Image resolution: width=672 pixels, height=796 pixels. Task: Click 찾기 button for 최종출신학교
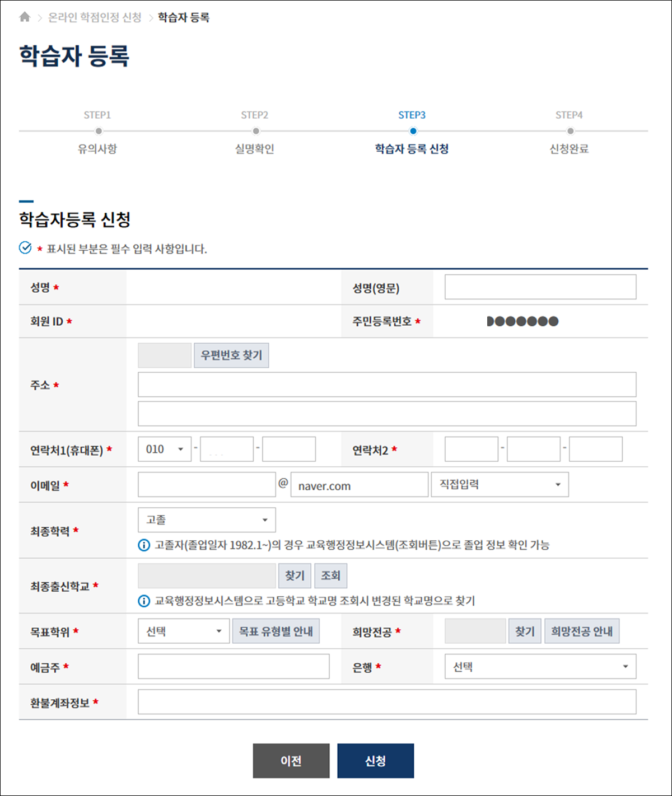(295, 575)
